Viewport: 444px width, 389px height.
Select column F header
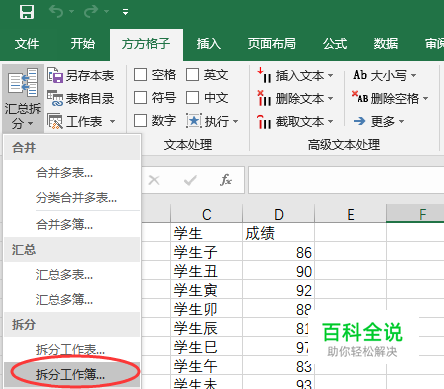tap(415, 213)
